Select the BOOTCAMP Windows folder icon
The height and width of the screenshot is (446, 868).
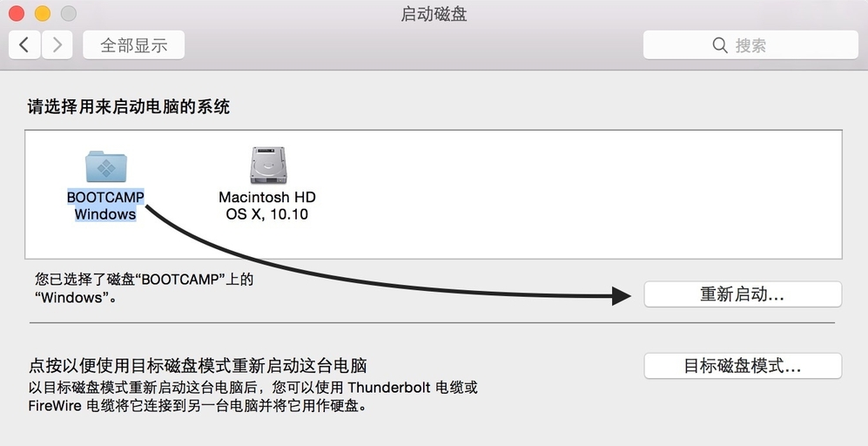pos(105,166)
